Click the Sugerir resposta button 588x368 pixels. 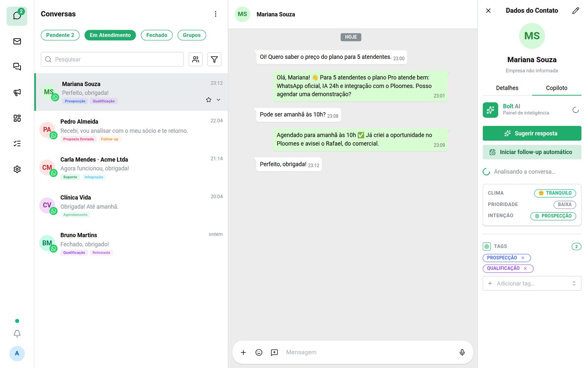coord(532,133)
